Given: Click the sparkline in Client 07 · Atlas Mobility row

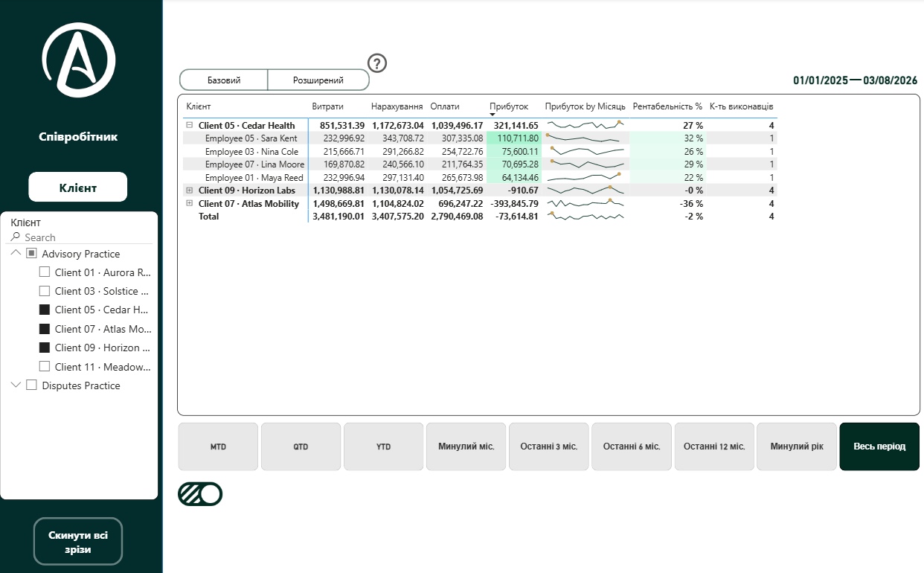Looking at the screenshot, I should (585, 203).
